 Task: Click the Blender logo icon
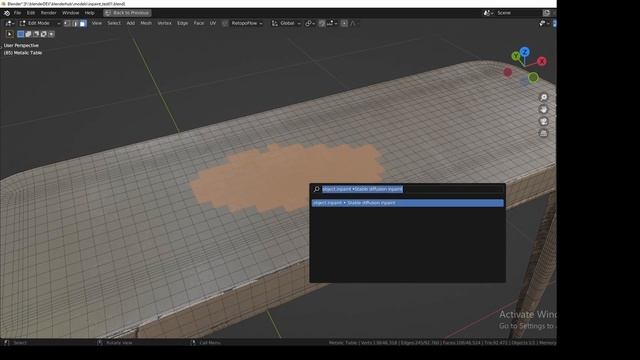(x=7, y=13)
